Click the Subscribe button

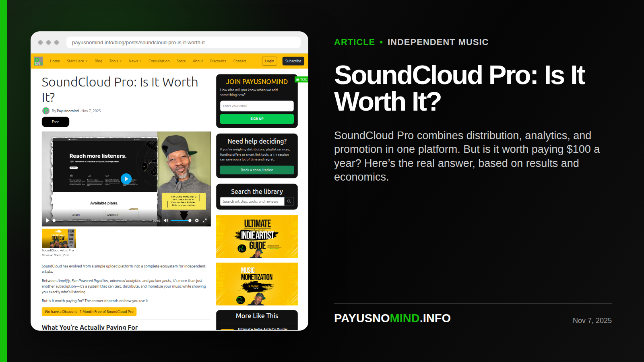(293, 61)
